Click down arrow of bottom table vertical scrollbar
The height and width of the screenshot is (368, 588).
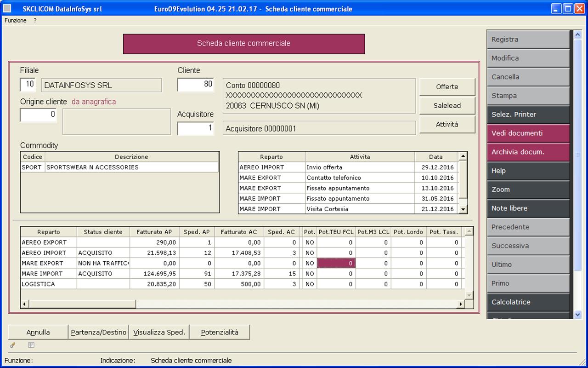[469, 295]
